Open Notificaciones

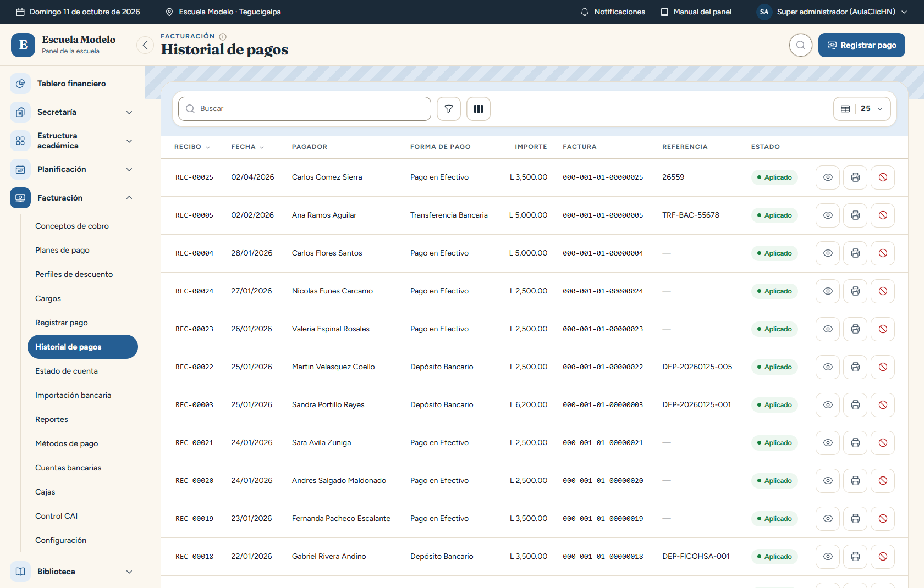(613, 12)
